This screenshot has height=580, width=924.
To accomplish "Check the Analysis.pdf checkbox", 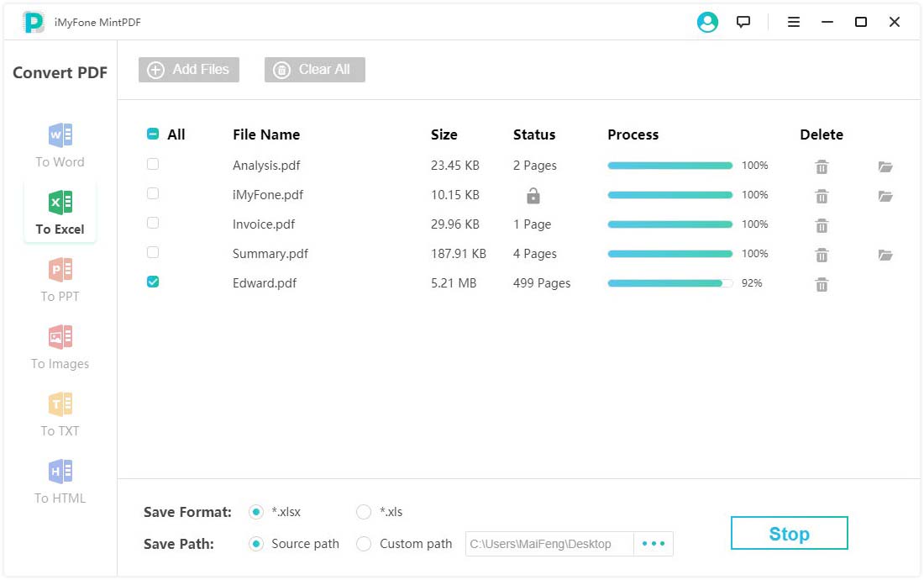I will [153, 164].
